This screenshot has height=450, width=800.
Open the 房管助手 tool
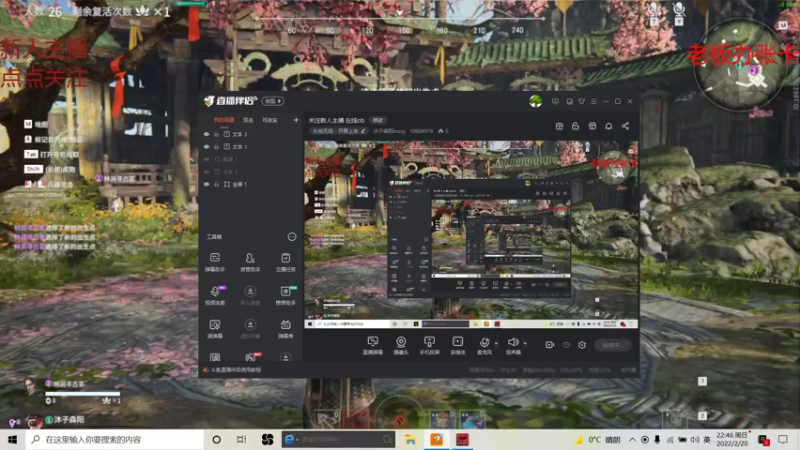(x=250, y=261)
